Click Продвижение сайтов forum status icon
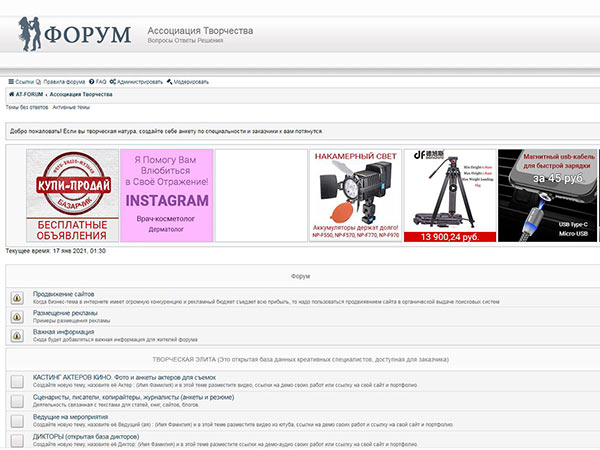 (17, 297)
